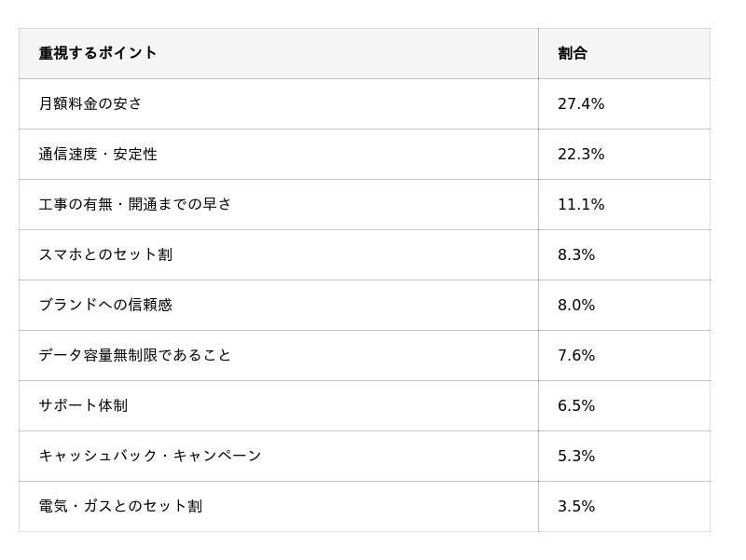Viewport: 746px width, 560px height.
Task: Click the 27.4% percentage cell
Action: 624,103
